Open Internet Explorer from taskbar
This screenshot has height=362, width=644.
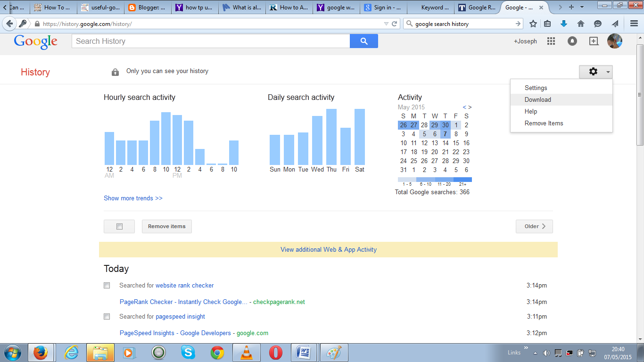(x=71, y=353)
